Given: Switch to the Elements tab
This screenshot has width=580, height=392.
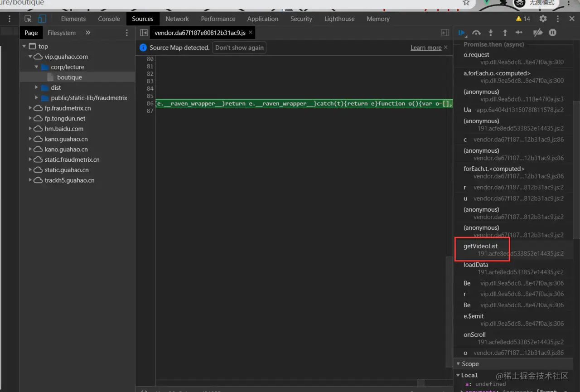Looking at the screenshot, I should click(73, 19).
